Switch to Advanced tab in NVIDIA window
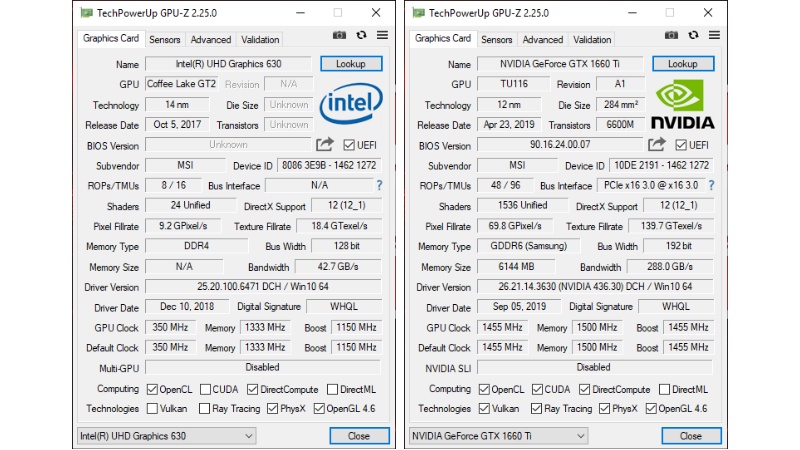 point(543,39)
